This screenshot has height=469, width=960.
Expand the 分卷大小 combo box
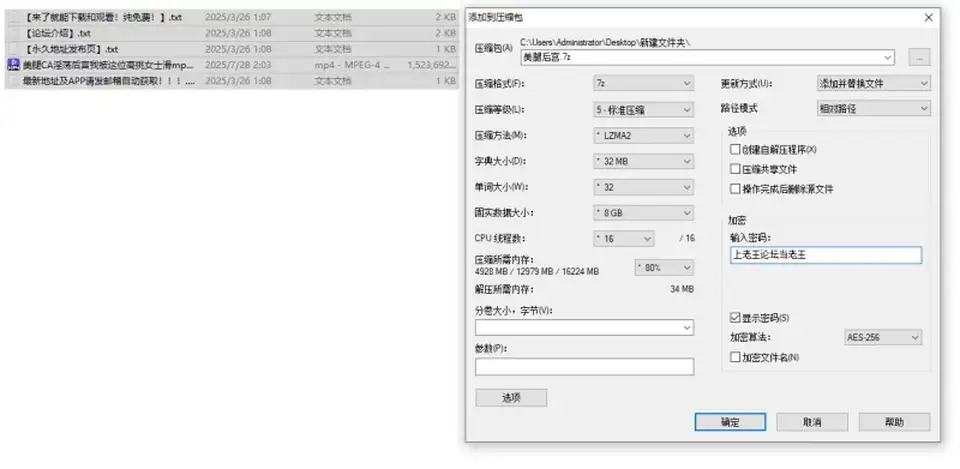[687, 328]
